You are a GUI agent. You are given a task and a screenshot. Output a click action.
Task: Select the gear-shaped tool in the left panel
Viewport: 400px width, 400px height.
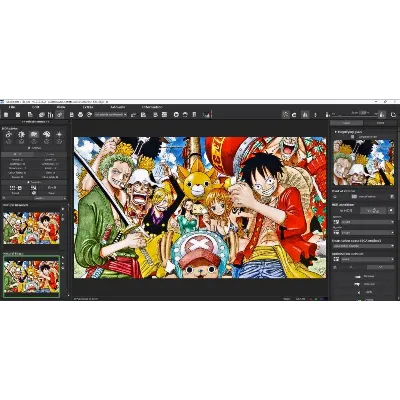tap(21, 134)
